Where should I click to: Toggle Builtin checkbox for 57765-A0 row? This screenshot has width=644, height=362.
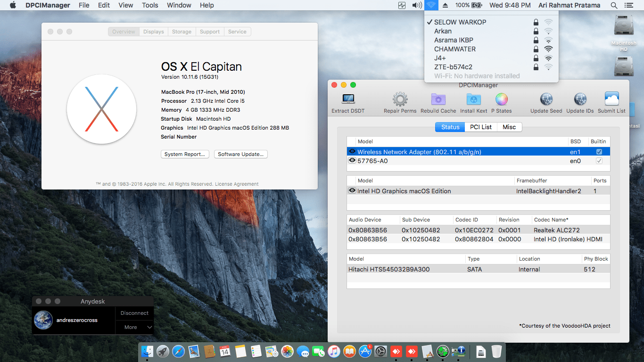[x=599, y=161]
